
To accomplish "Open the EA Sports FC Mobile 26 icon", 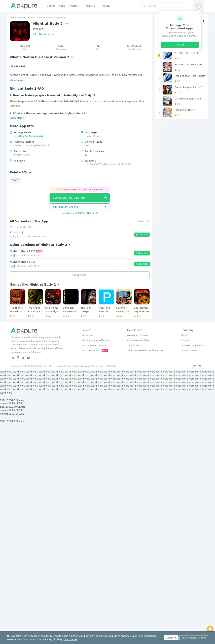I will click(167, 67).
